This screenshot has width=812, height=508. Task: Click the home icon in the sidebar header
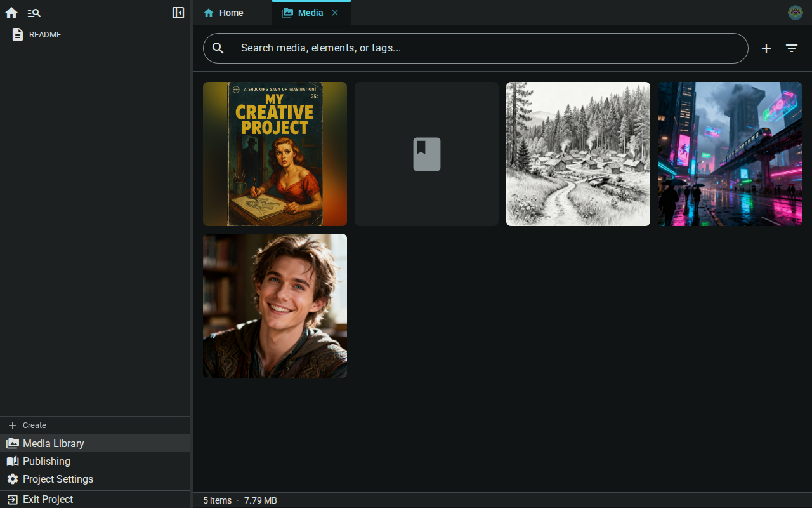coord(11,13)
